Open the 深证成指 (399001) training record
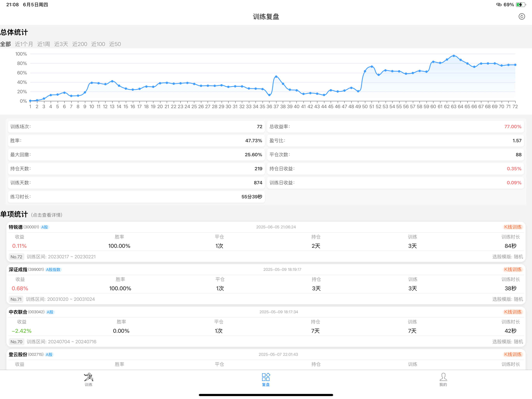Image resolution: width=532 pixels, height=399 pixels. tap(266, 284)
